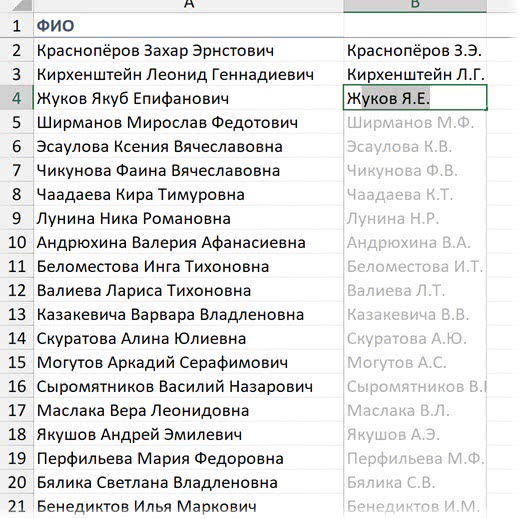
Task: Click cell Могутов Аркадий Серафимович
Action: click(188, 362)
